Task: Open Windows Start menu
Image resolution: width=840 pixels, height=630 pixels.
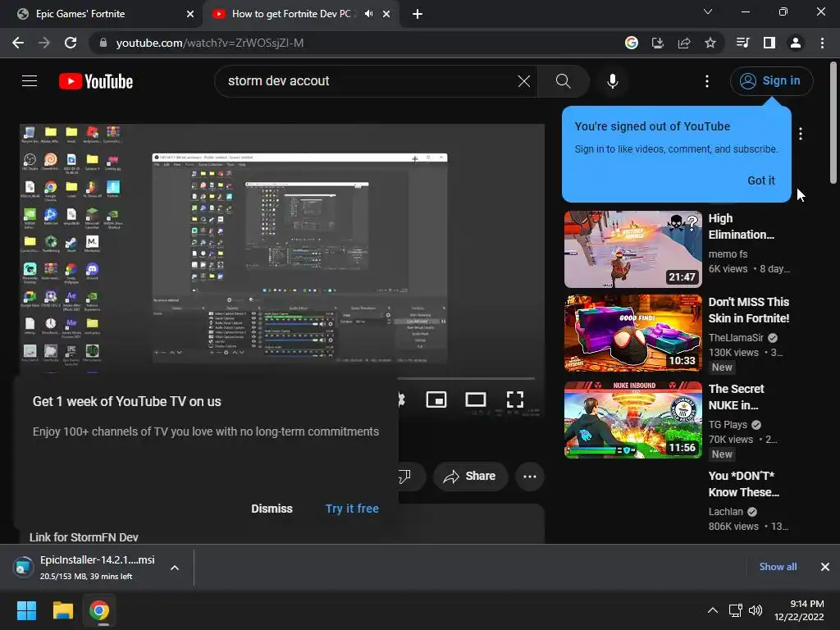Action: pyautogui.click(x=26, y=610)
